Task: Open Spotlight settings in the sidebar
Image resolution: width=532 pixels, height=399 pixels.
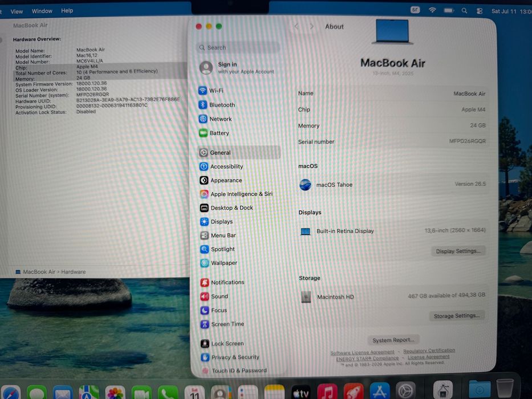Action: [x=217, y=250]
